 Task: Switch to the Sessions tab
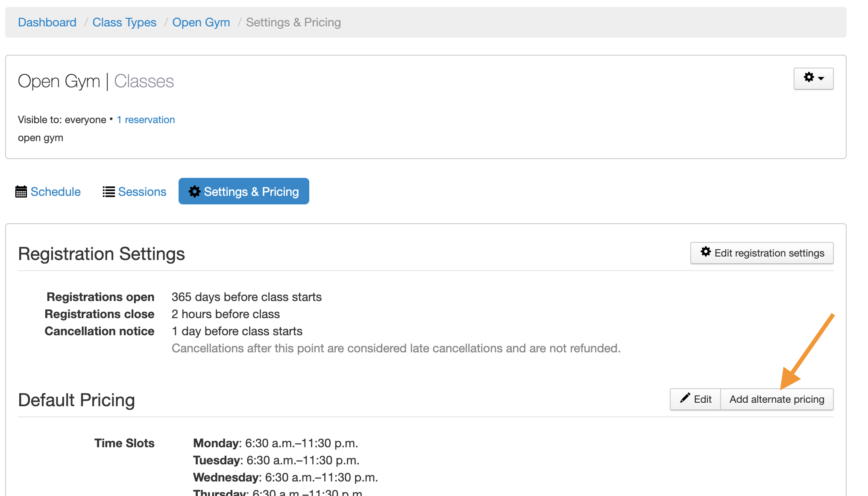[x=142, y=192]
